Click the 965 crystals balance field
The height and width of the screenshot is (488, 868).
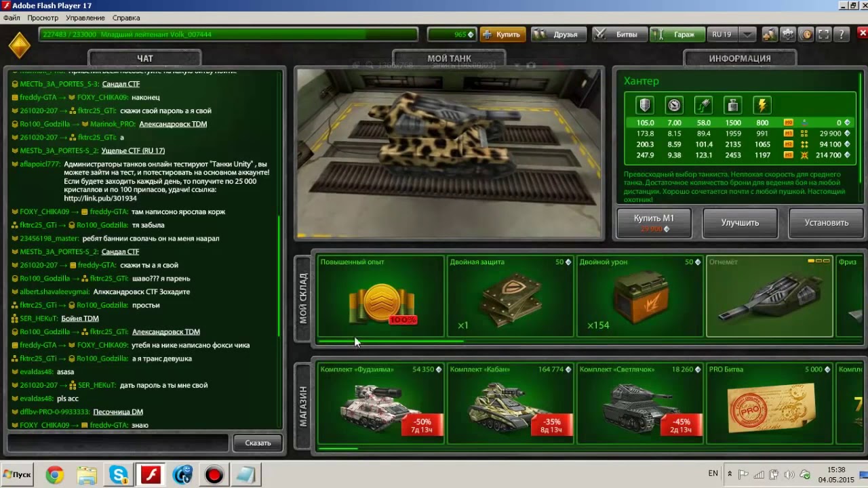click(452, 35)
